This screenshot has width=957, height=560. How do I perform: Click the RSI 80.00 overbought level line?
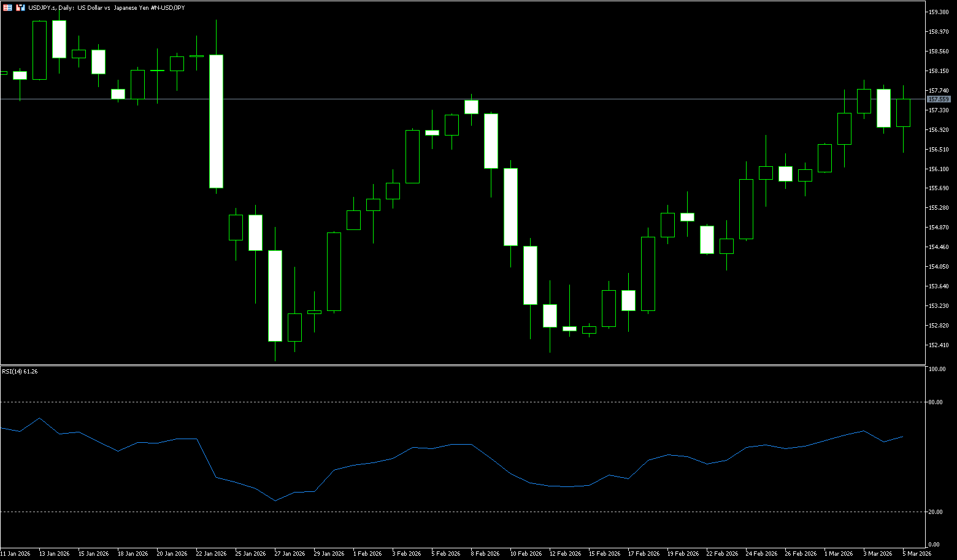click(460, 402)
